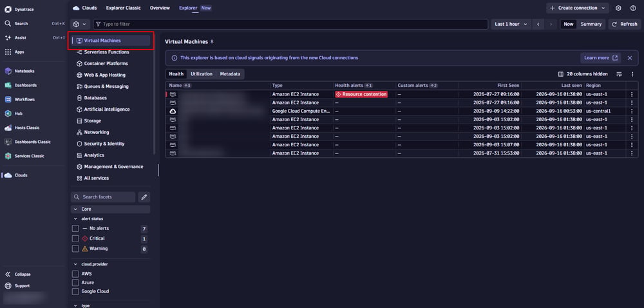Open Workflows from the sidebar
The width and height of the screenshot is (644, 308).
coord(20,99)
